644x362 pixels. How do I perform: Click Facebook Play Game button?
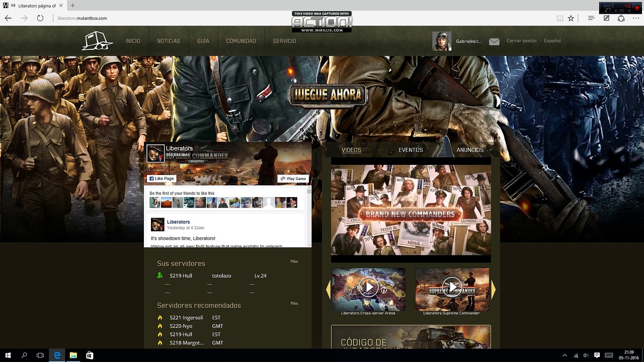292,178
